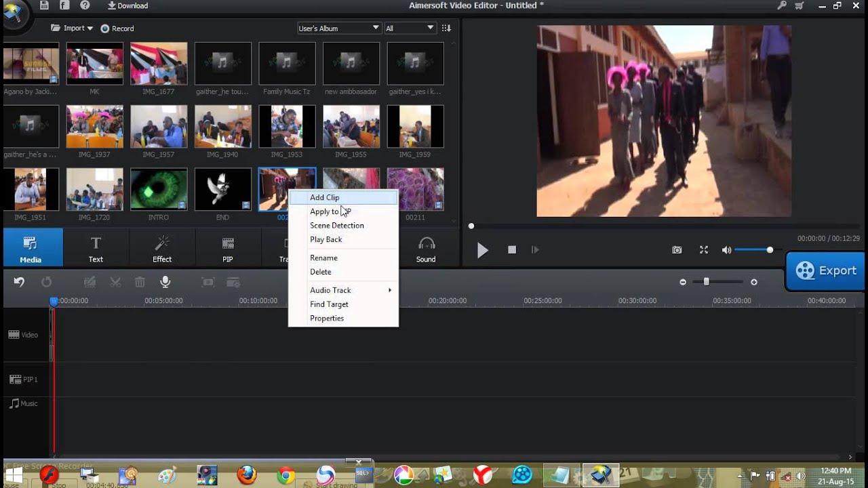The image size is (868, 488).
Task: Click the timeline playhead marker
Action: coord(54,301)
